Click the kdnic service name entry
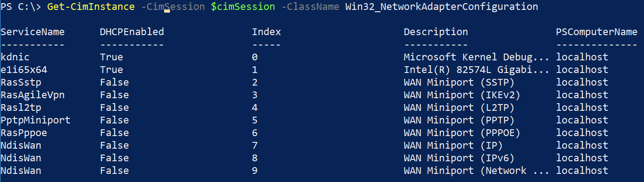The height and width of the screenshot is (182, 644). click(15, 57)
